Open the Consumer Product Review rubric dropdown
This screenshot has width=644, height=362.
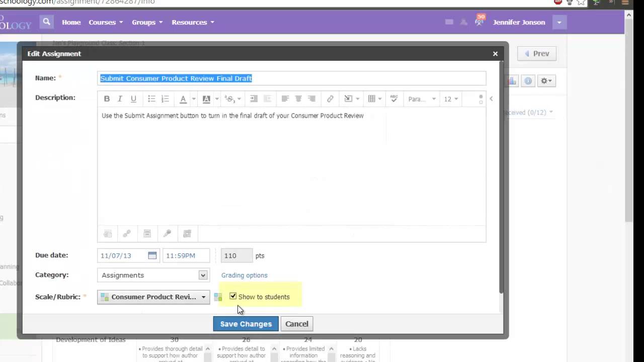point(153,297)
